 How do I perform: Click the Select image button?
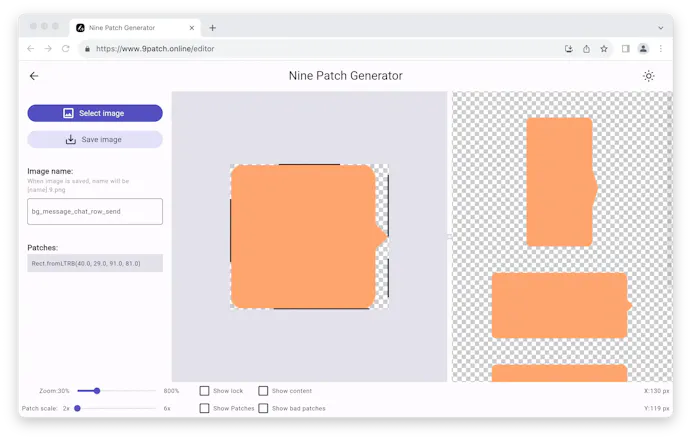pos(95,113)
